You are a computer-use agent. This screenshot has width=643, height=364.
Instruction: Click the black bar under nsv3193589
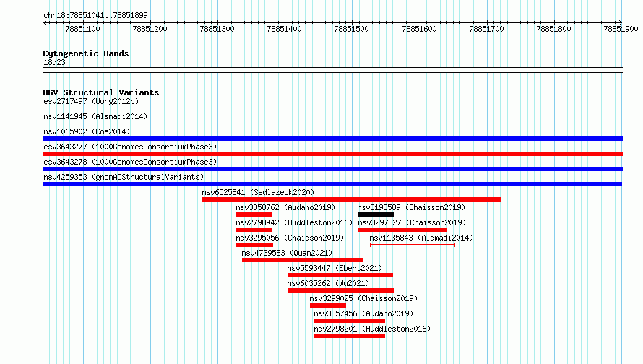[x=376, y=214]
